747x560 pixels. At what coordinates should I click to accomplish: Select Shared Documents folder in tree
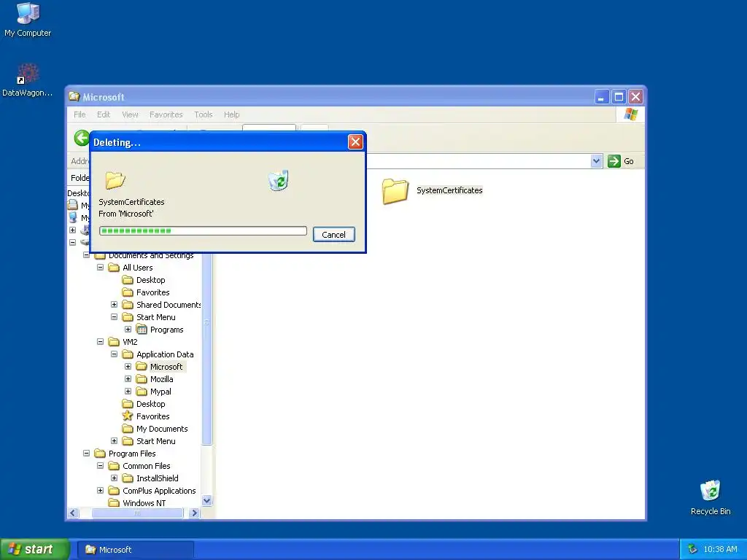coord(162,305)
